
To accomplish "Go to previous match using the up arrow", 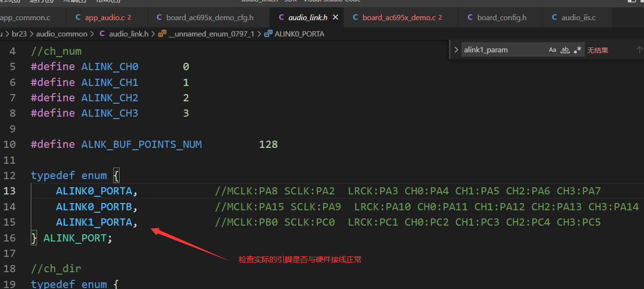I will (x=639, y=49).
